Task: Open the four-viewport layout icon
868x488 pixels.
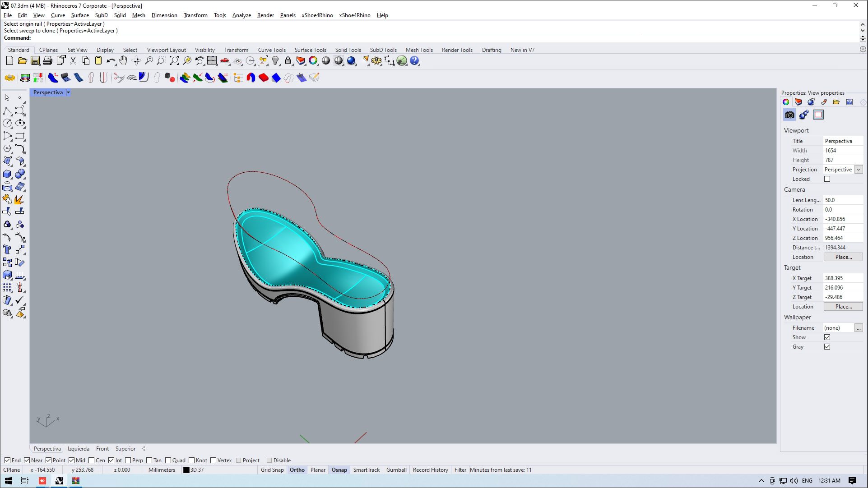Action: coord(212,61)
